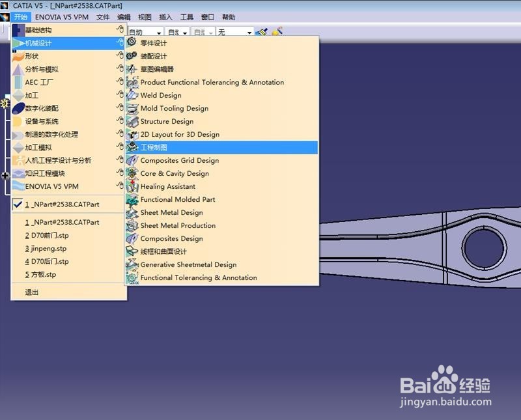This screenshot has width=521, height=420.
Task: Open the 编辑 menu
Action: click(124, 17)
